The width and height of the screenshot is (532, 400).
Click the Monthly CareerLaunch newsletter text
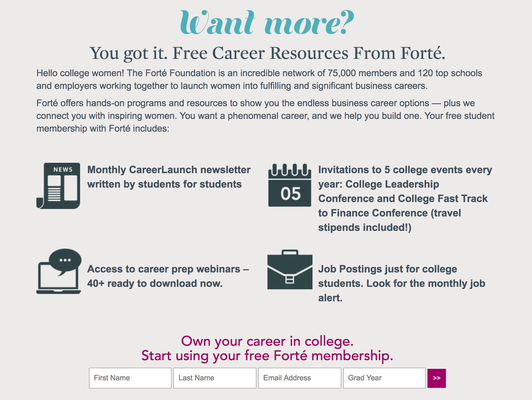169,177
